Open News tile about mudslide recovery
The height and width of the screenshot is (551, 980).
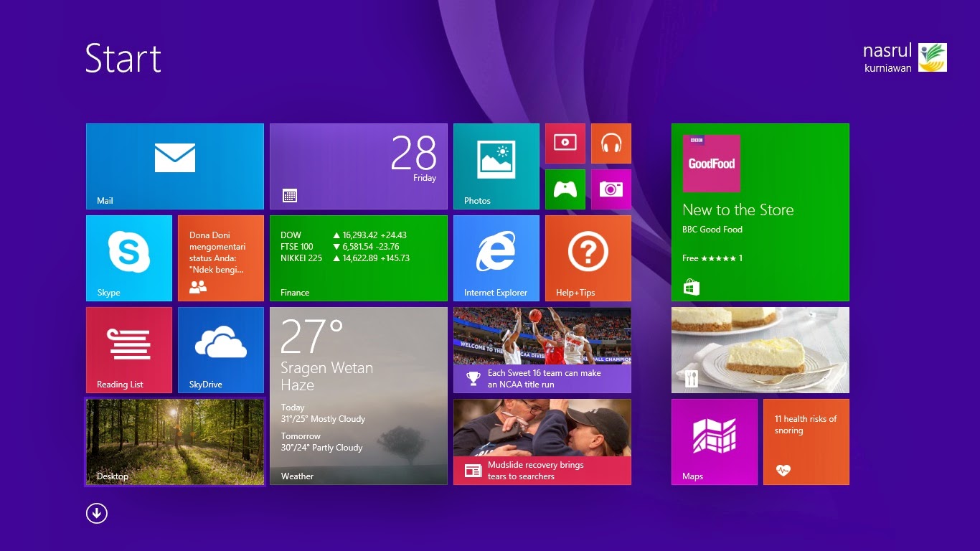point(542,442)
